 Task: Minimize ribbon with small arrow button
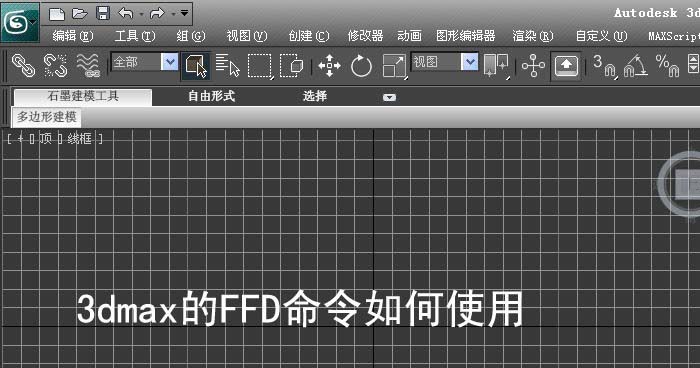[x=389, y=97]
